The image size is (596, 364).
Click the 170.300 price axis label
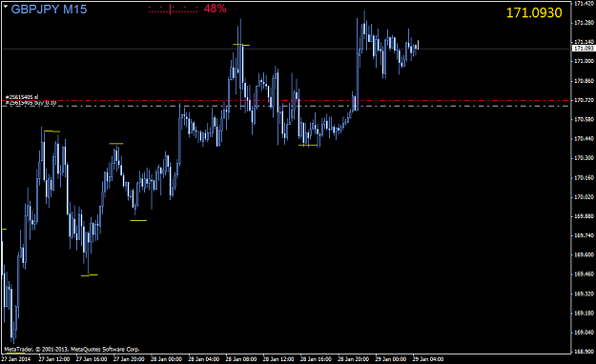584,158
